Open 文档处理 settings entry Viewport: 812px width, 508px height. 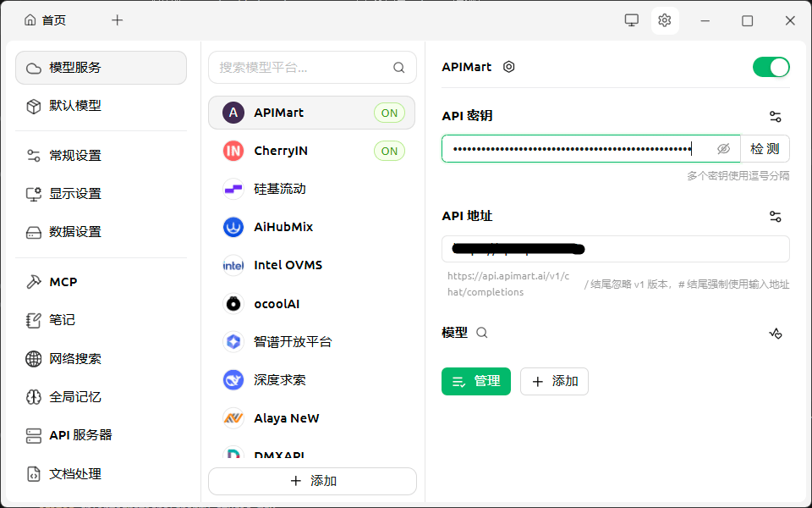(101, 474)
